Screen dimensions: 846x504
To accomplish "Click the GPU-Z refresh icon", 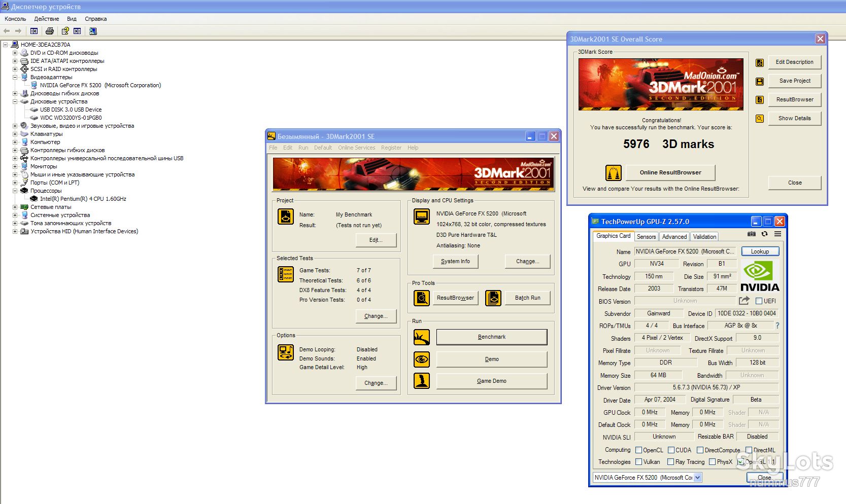I will click(x=764, y=234).
